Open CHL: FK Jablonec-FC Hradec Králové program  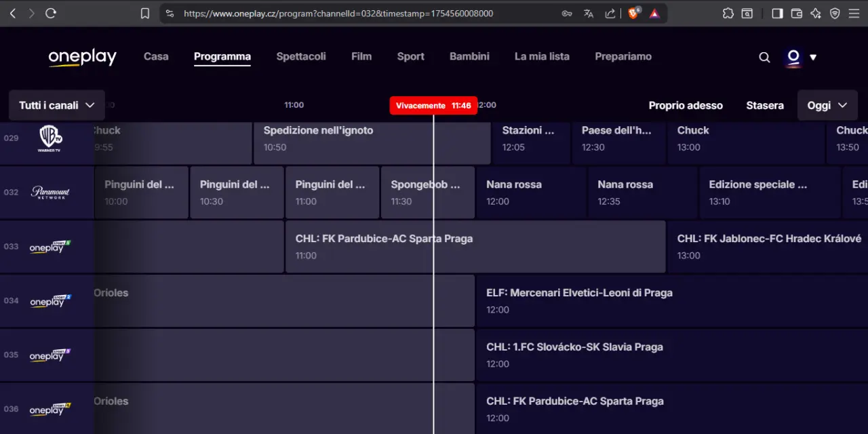point(768,247)
